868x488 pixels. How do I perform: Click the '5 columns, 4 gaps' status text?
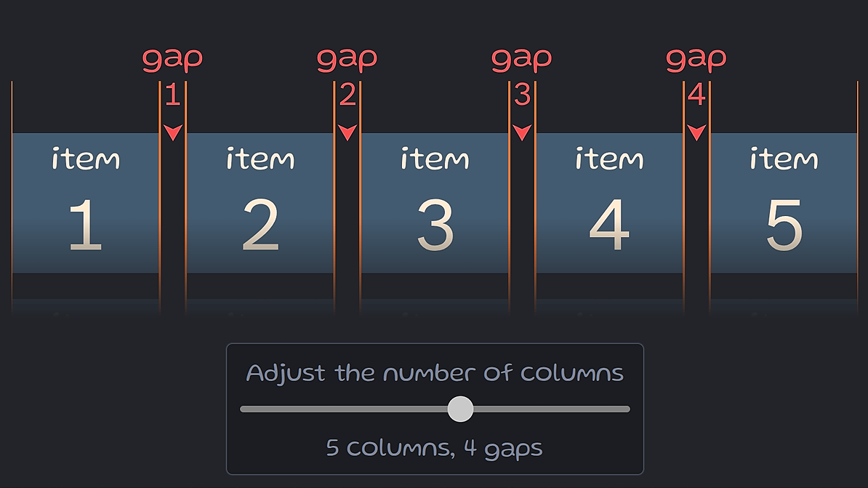click(x=435, y=447)
